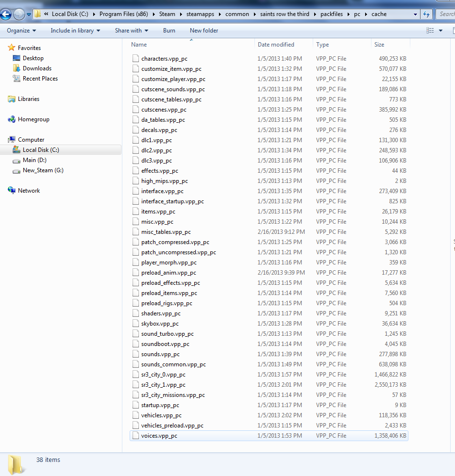Select file name 'preload_anim.vpp_pc'
The image size is (455, 476).
pyautogui.click(x=169, y=273)
